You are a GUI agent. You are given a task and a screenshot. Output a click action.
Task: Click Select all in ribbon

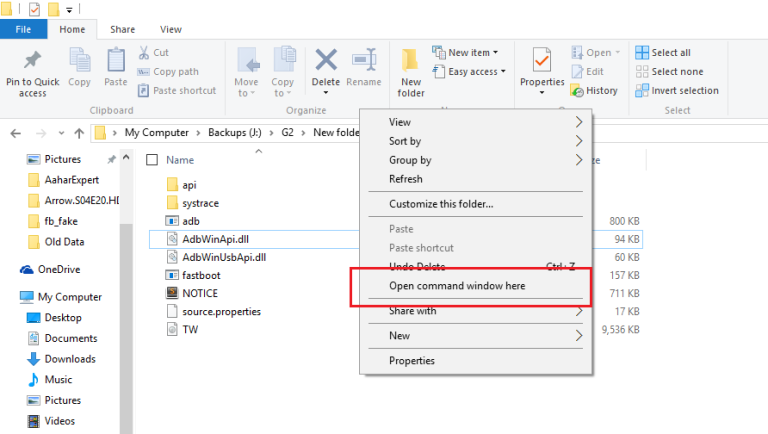(670, 52)
